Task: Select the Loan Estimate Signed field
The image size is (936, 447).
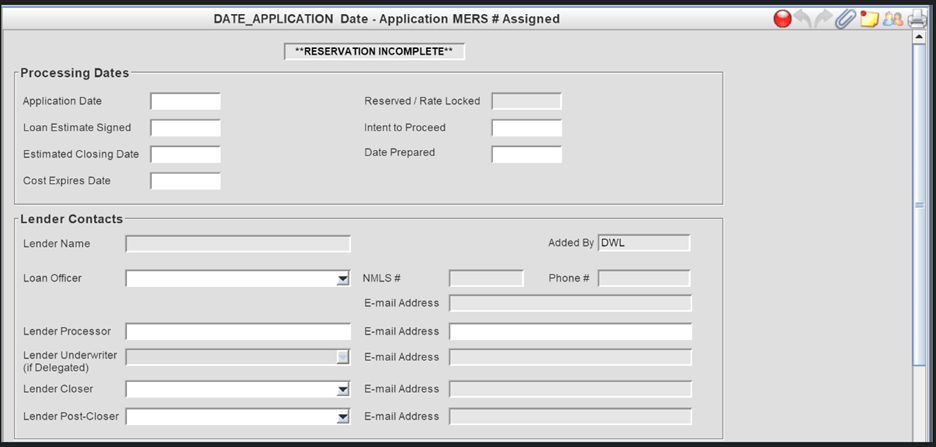Action: [185, 128]
